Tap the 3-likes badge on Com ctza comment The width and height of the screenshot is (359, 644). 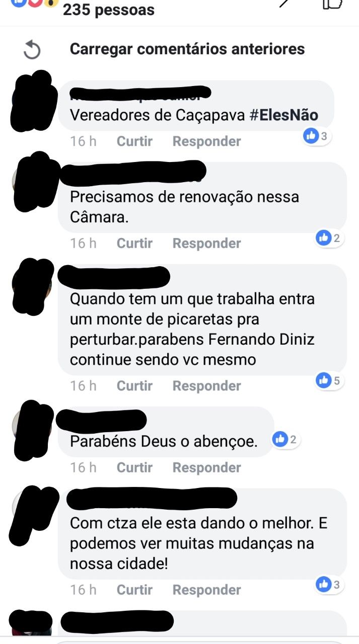[329, 584]
